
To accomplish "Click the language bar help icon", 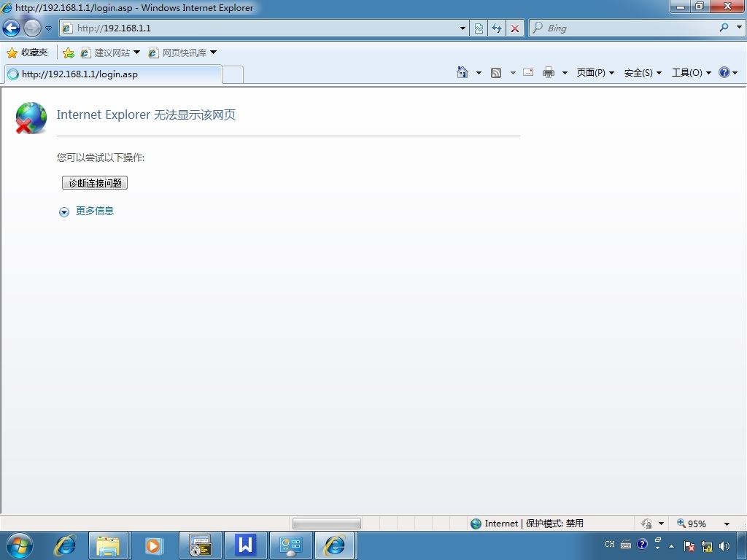I will (x=642, y=544).
